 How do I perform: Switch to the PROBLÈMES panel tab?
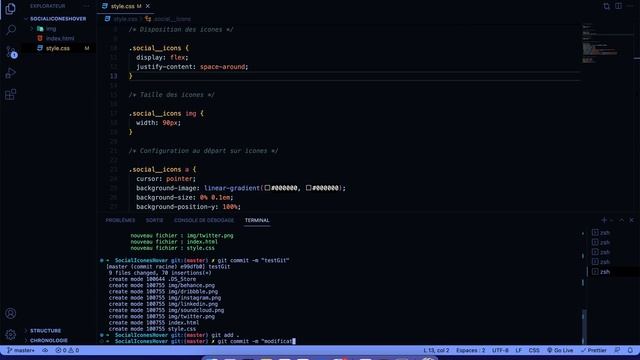coord(120,220)
